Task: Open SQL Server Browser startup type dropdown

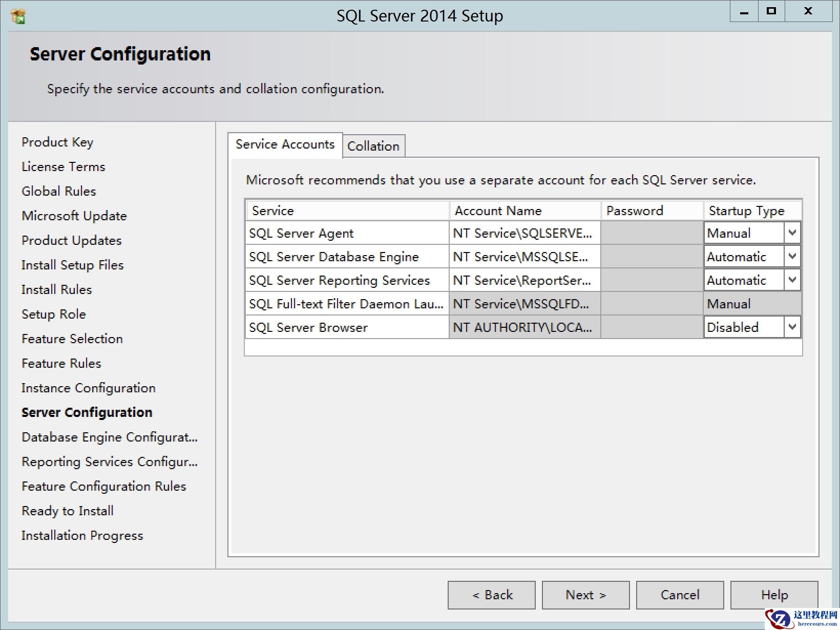Action: click(792, 327)
